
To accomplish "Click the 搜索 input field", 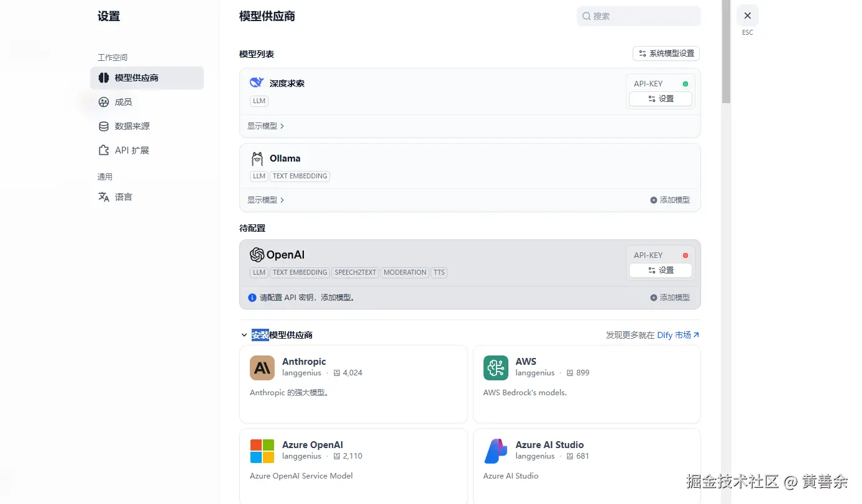I will coord(639,16).
